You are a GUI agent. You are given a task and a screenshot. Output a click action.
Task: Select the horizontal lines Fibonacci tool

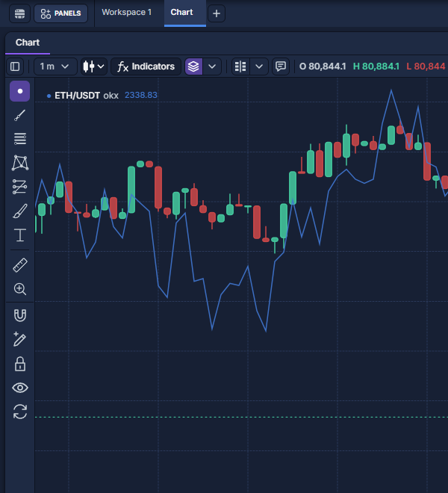(x=20, y=139)
